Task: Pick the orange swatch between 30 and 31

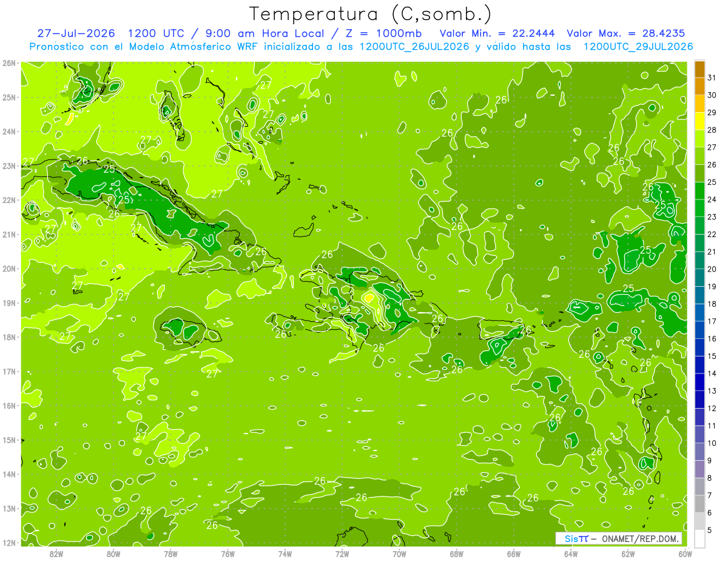Action: click(x=699, y=87)
